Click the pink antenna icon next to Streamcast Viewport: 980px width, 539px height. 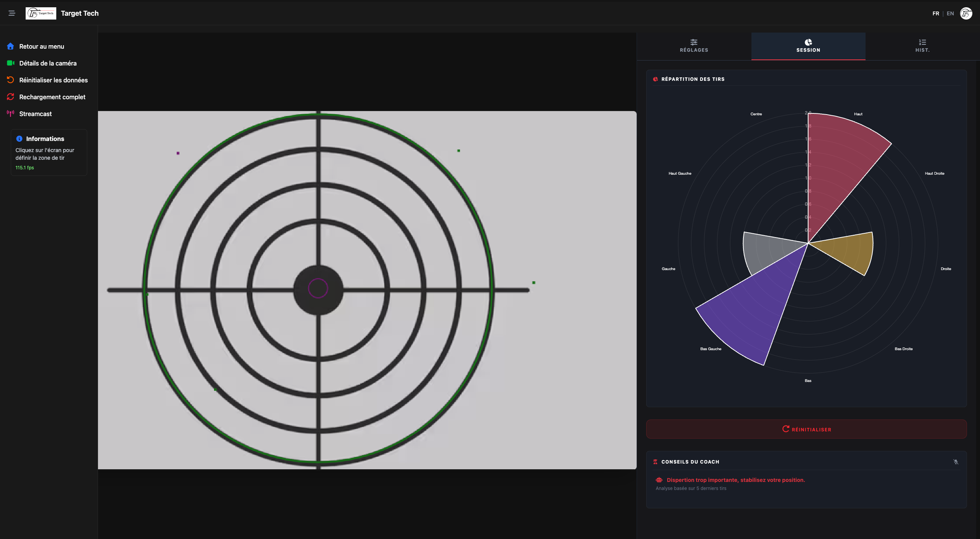click(x=10, y=113)
